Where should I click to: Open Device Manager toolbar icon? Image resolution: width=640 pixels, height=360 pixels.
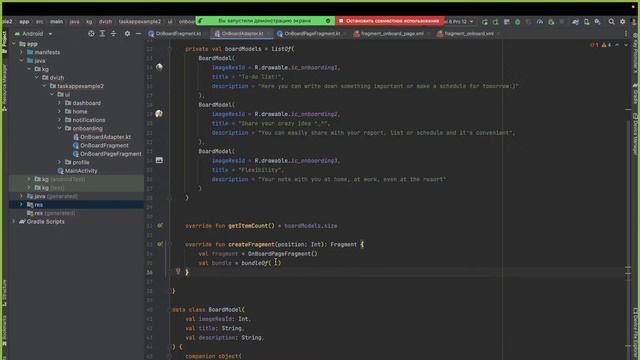587,22
